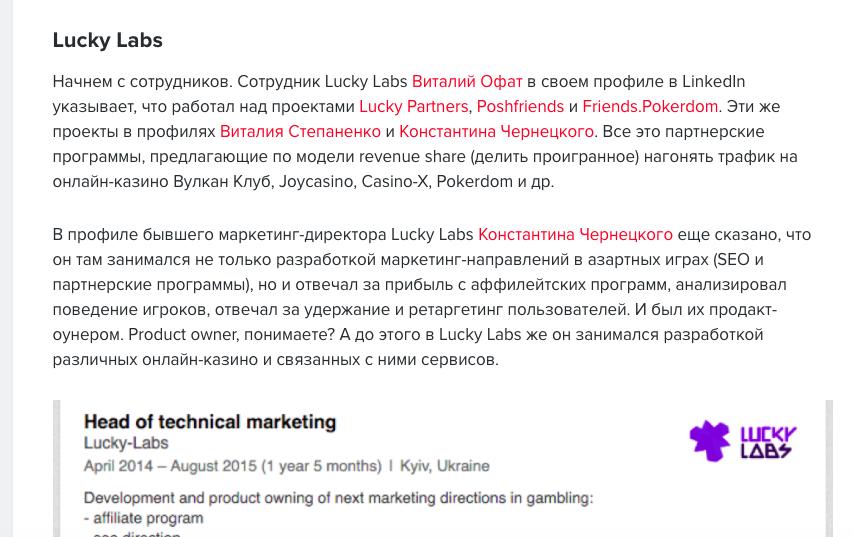
Task: Click the first paragraph about сотрудников
Action: [x=425, y=132]
